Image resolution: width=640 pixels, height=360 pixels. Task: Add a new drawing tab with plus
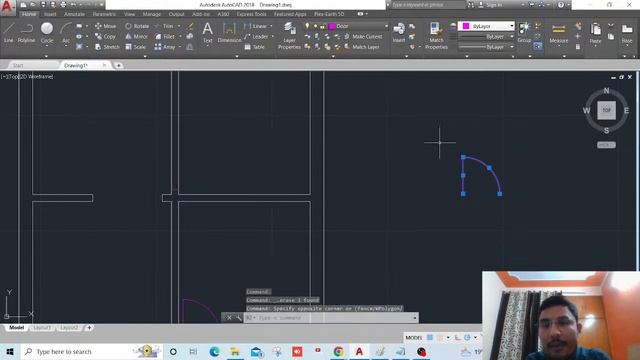(x=118, y=65)
